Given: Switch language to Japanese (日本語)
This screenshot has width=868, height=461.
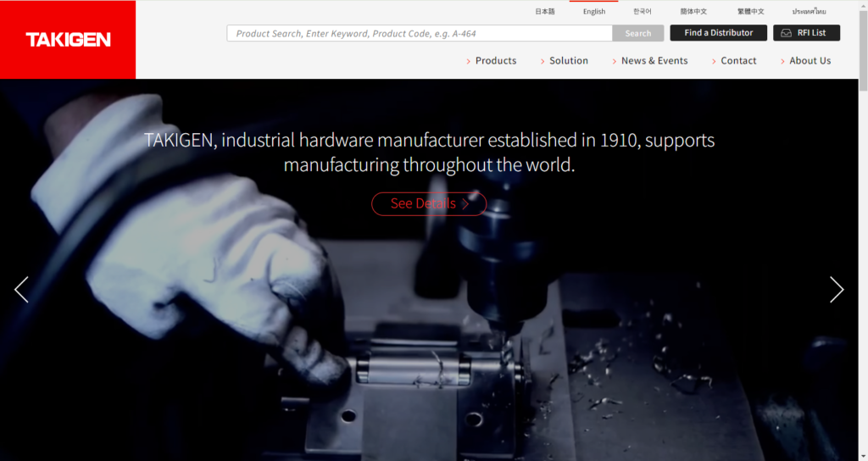Looking at the screenshot, I should click(x=545, y=12).
